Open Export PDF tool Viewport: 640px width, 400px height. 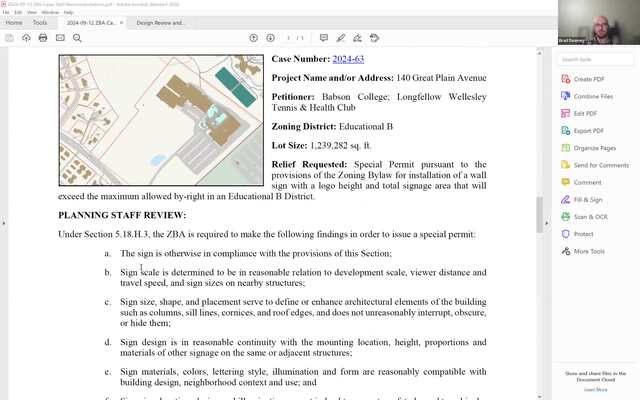[x=588, y=130]
